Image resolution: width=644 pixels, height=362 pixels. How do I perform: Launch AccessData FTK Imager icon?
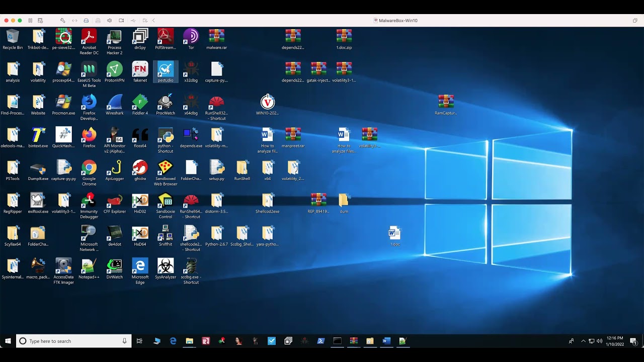[63, 271]
